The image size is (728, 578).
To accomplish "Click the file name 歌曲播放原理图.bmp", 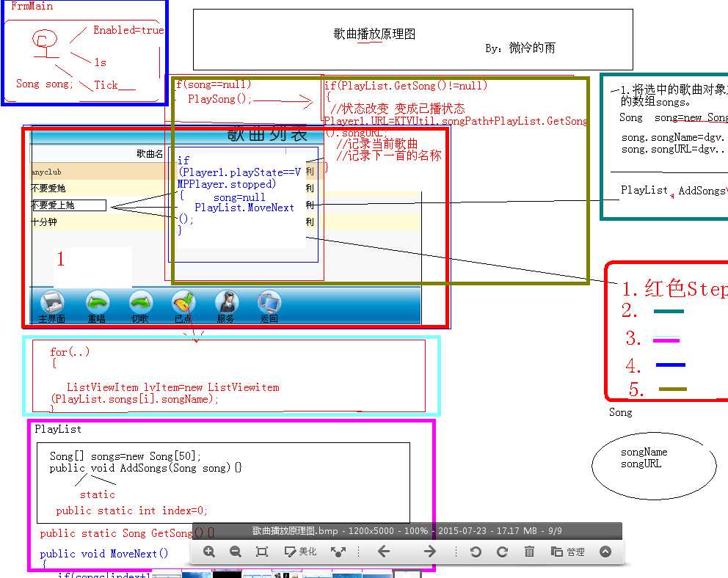I will coord(295,530).
